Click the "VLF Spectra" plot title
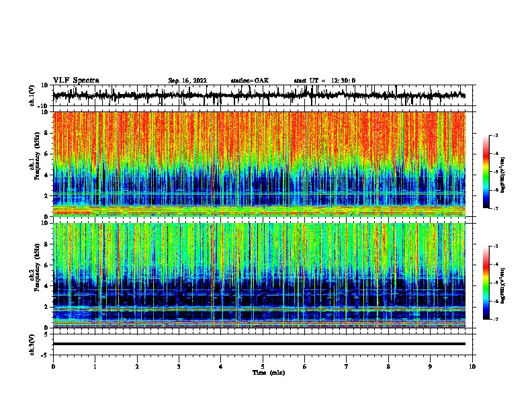This screenshot has height=411, width=532. [76, 81]
